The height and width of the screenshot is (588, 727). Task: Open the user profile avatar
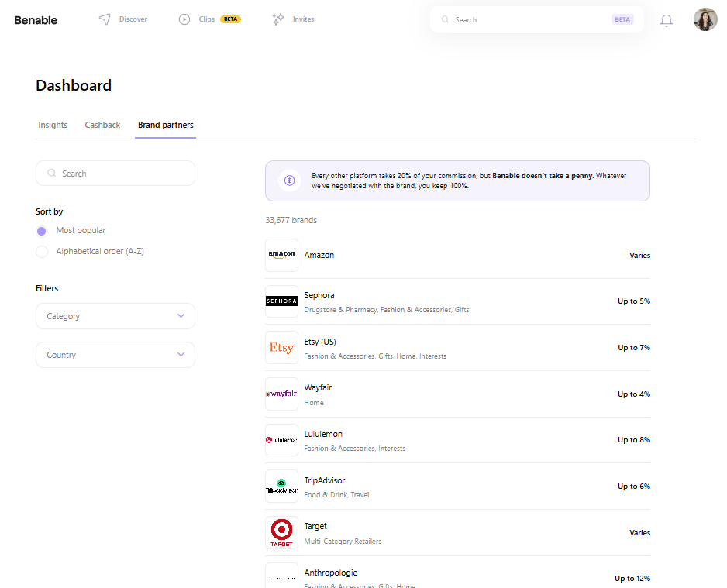(x=705, y=19)
